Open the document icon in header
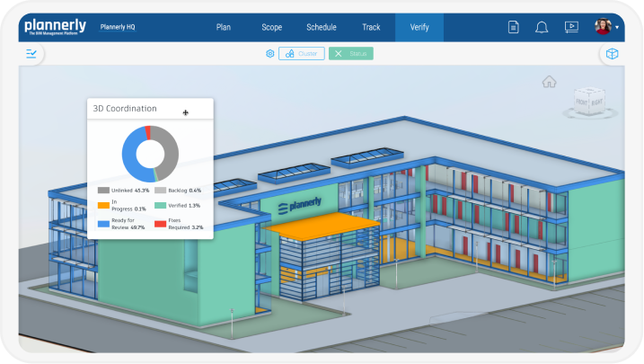The image size is (644, 364). pyautogui.click(x=514, y=27)
